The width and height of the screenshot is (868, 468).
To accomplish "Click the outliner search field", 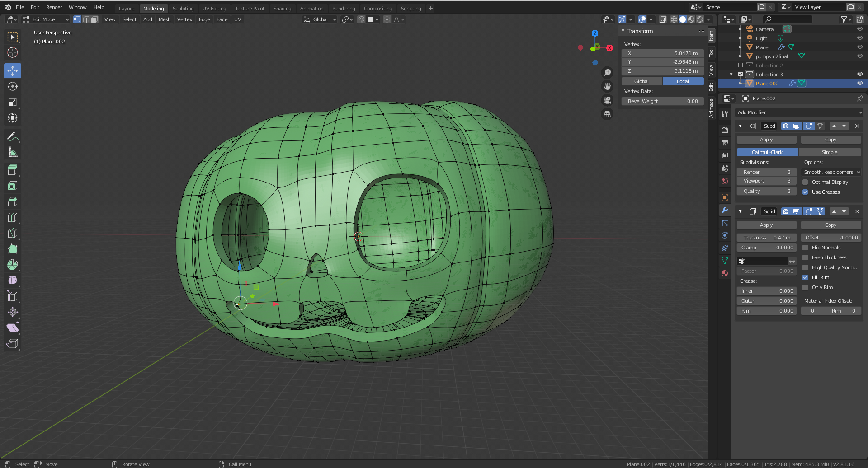I will (x=787, y=19).
